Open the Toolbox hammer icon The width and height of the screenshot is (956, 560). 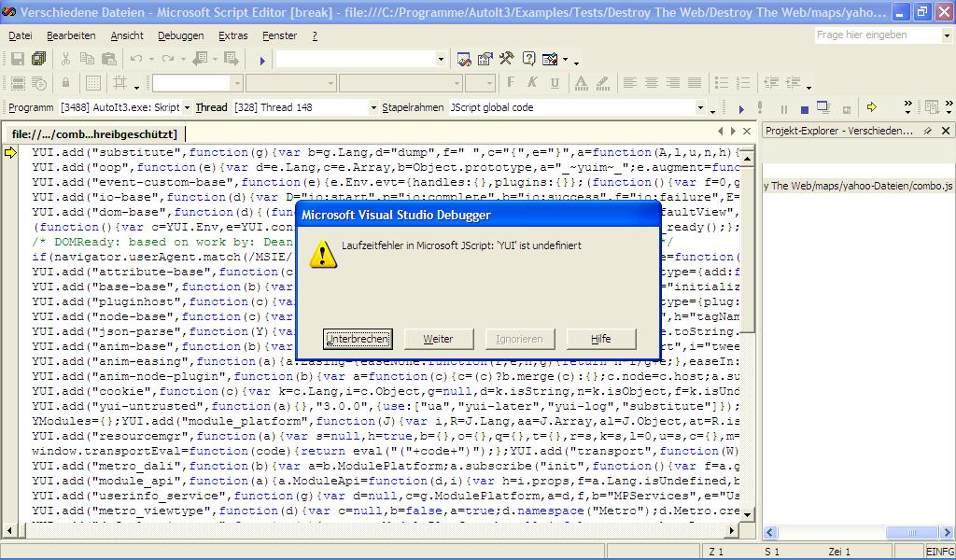[x=507, y=59]
